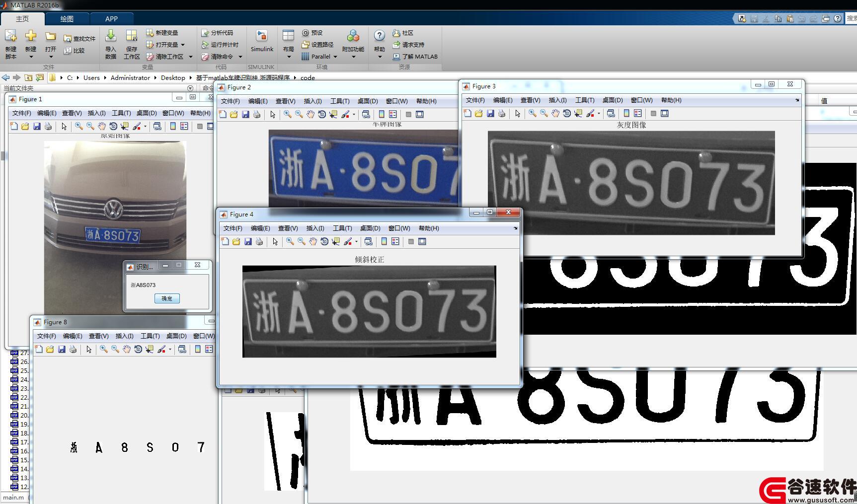The image size is (857, 504).
Task: Select Rotate 3D tool in Figure 4
Action: pos(324,241)
